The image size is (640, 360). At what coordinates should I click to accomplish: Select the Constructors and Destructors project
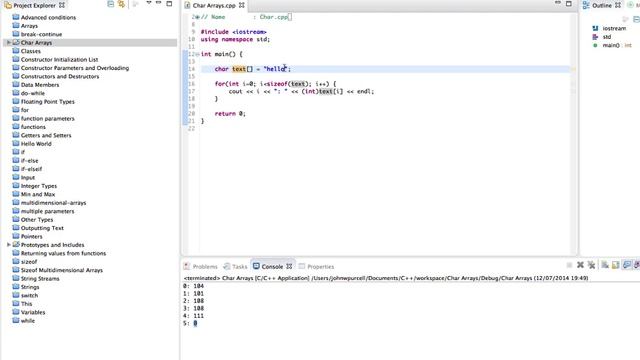60,76
